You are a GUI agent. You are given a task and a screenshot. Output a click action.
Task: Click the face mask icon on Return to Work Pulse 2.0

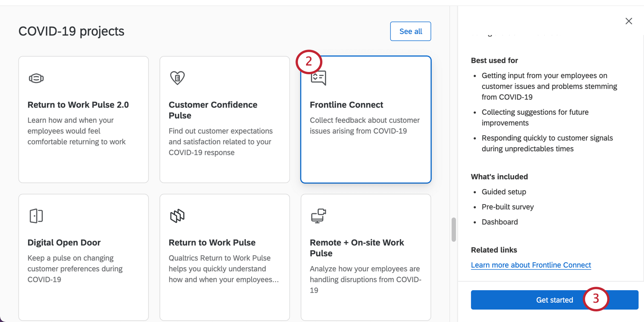(x=36, y=78)
